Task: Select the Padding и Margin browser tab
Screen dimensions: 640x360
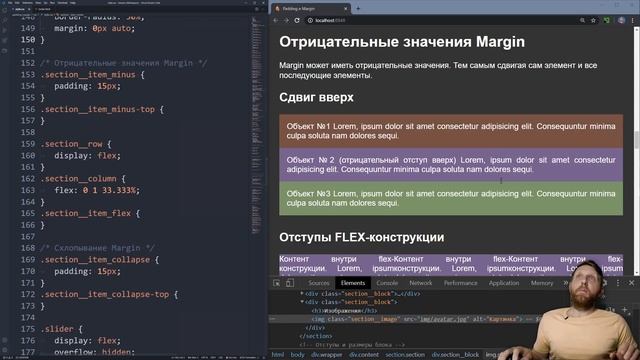Action: (311, 8)
